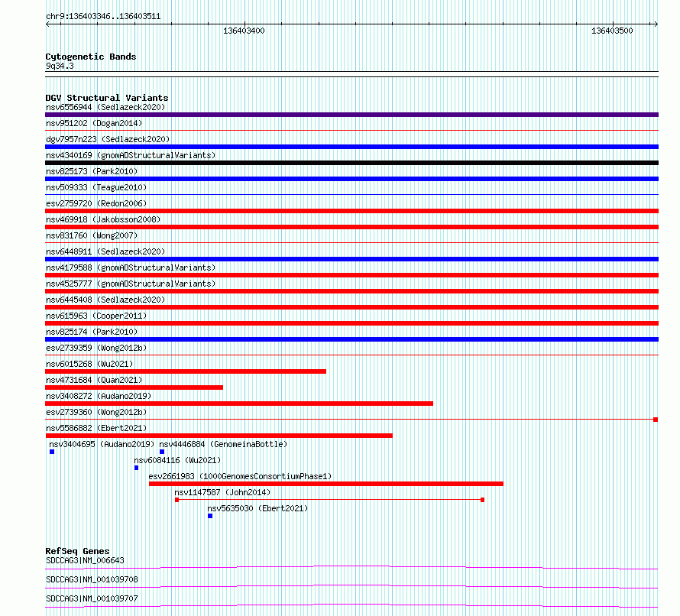Select the red esv2759720 variant bar
680x616 pixels.
tap(351, 211)
